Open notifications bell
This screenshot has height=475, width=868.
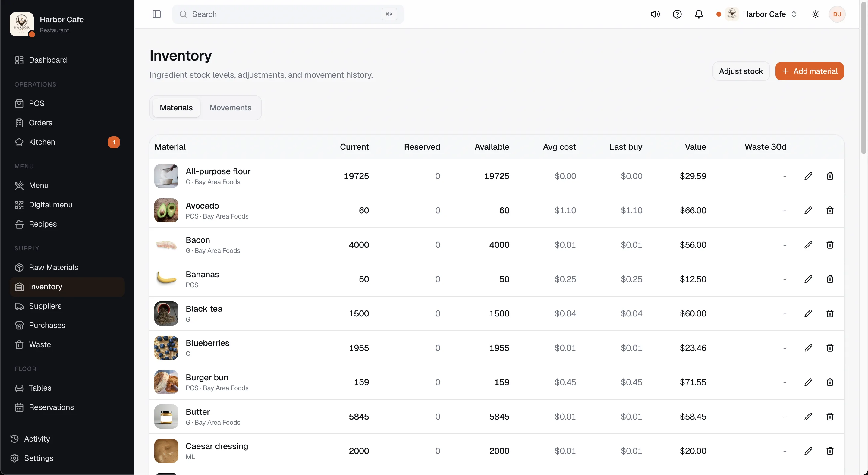pos(699,14)
